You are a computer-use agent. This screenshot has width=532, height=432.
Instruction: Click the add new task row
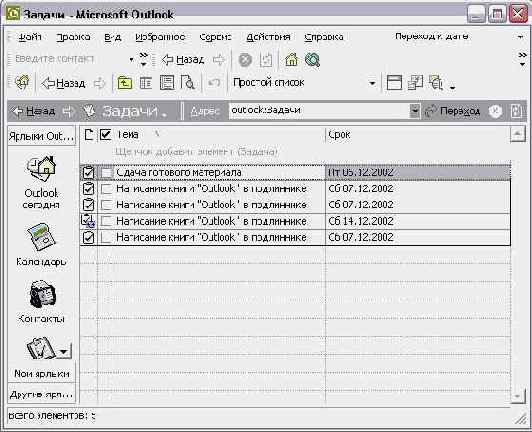tap(295, 152)
